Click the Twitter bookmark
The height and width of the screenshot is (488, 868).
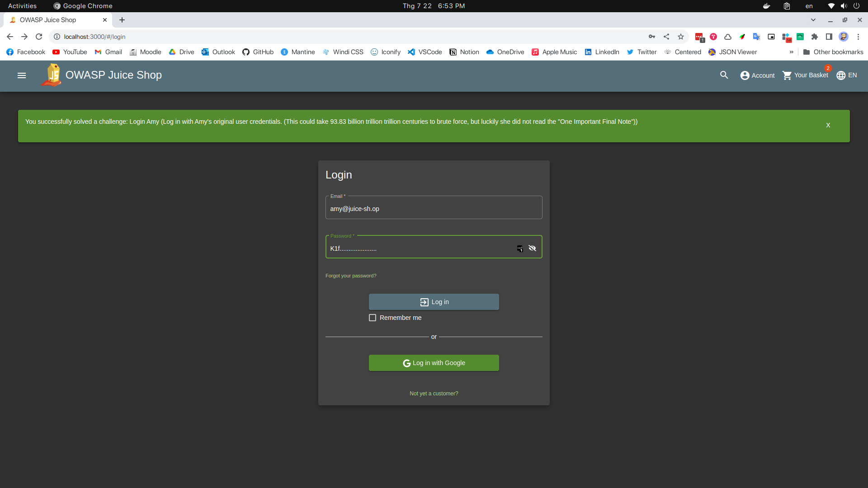[x=642, y=52]
